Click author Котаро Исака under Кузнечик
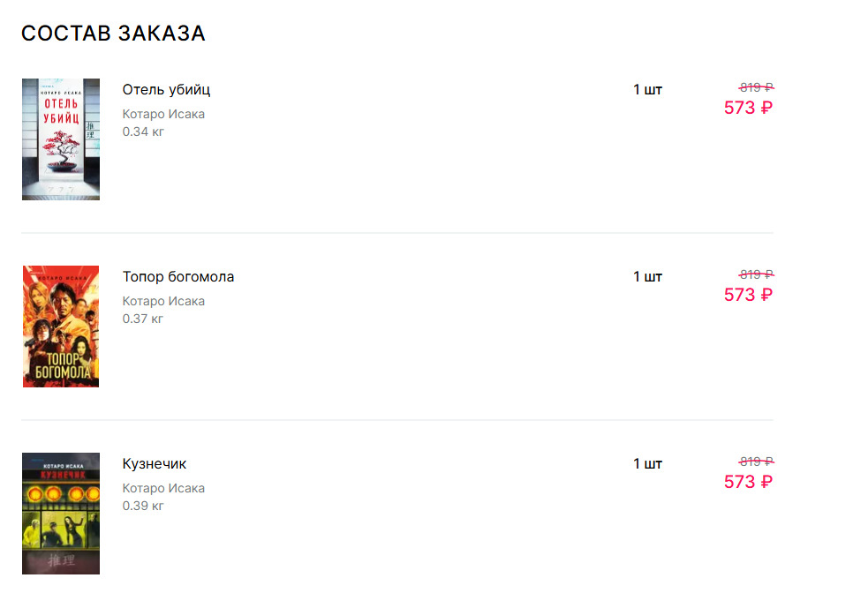 [163, 489]
